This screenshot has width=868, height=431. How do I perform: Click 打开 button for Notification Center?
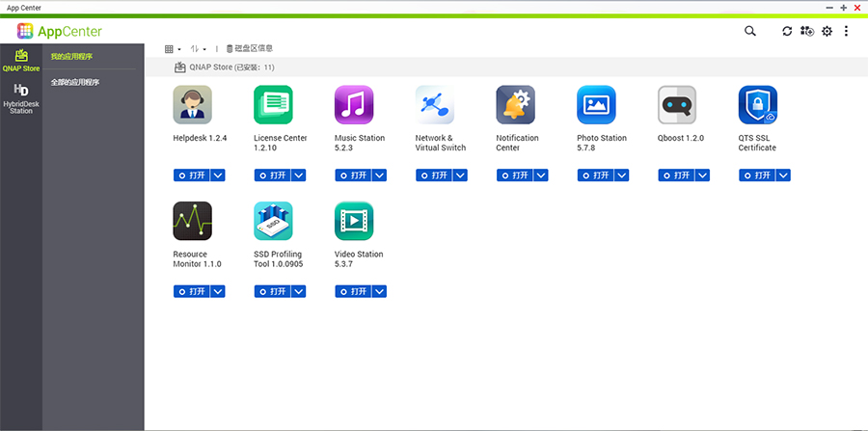(514, 175)
